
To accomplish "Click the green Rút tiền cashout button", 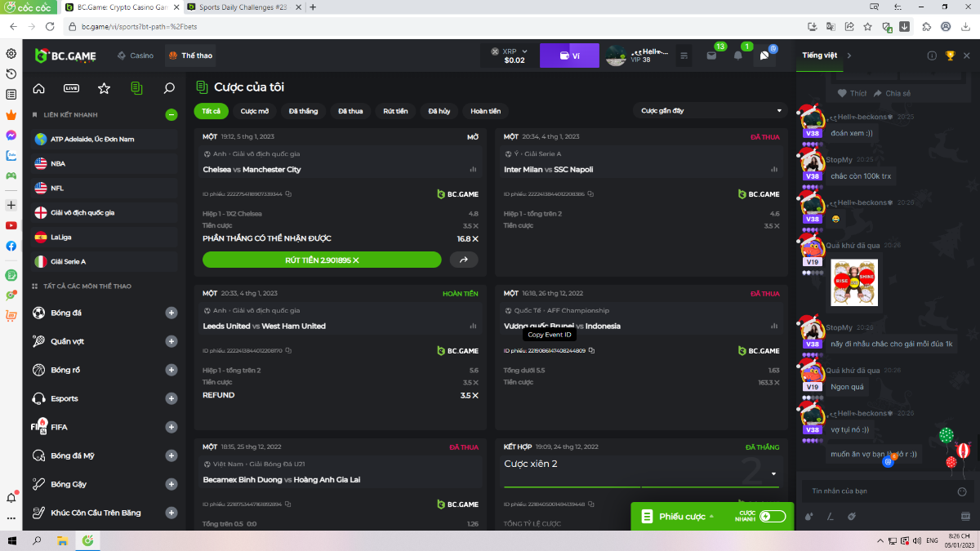I will (322, 260).
